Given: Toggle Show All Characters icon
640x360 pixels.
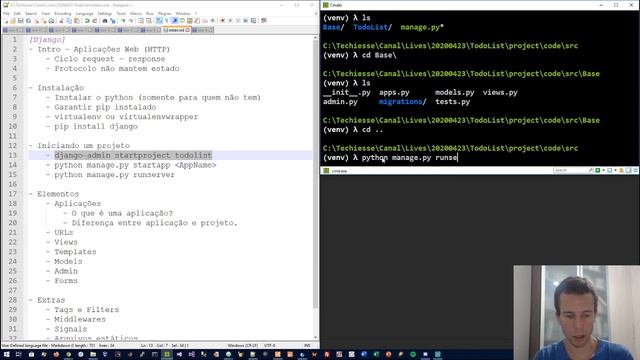Looking at the screenshot, I should [167, 20].
